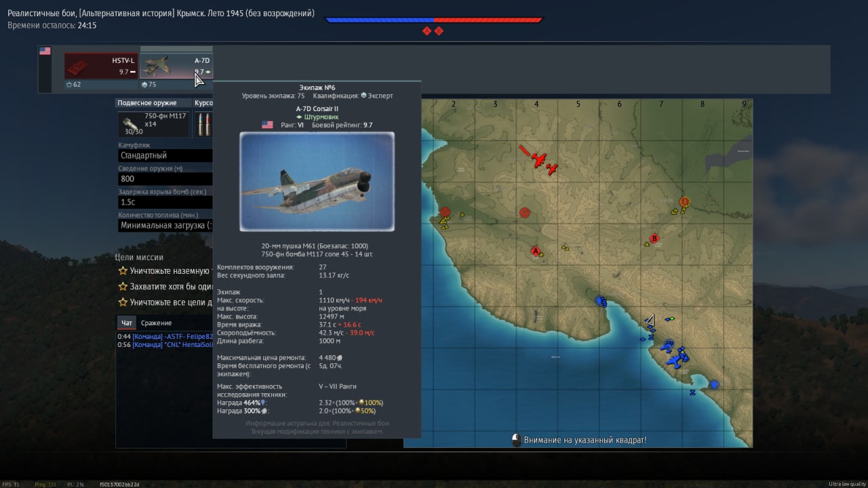This screenshot has height=488, width=868.
Task: Click capture point A on the map
Action: (x=536, y=251)
